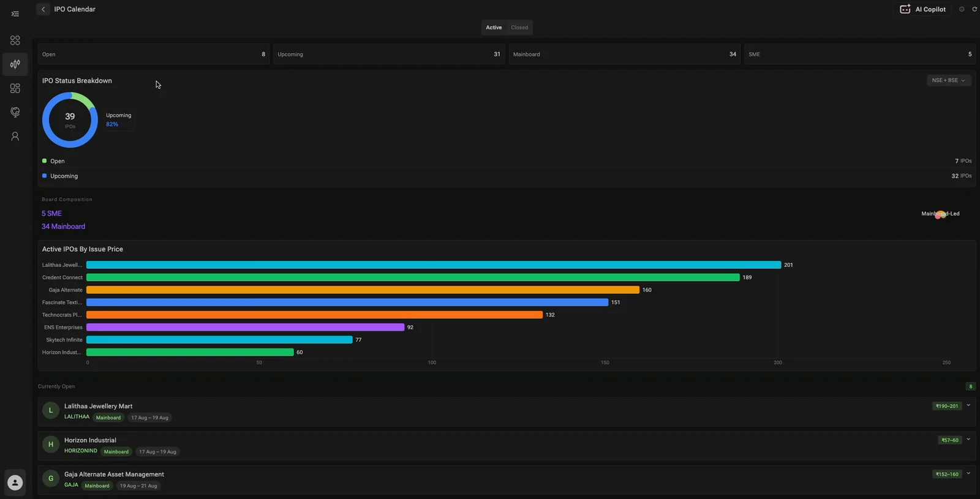Open the widgets grid sidebar icon
Image resolution: width=980 pixels, height=499 pixels.
(x=15, y=88)
